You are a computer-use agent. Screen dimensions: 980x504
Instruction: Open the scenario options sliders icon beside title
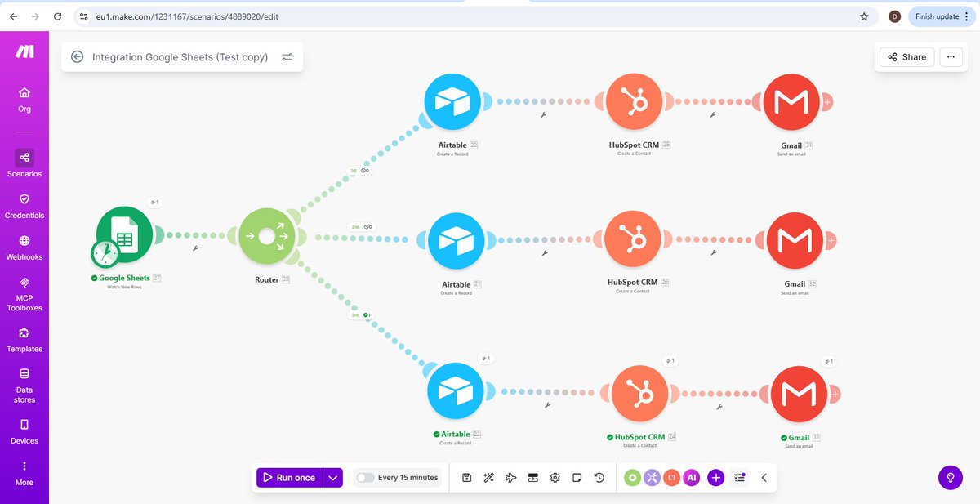pyautogui.click(x=287, y=57)
